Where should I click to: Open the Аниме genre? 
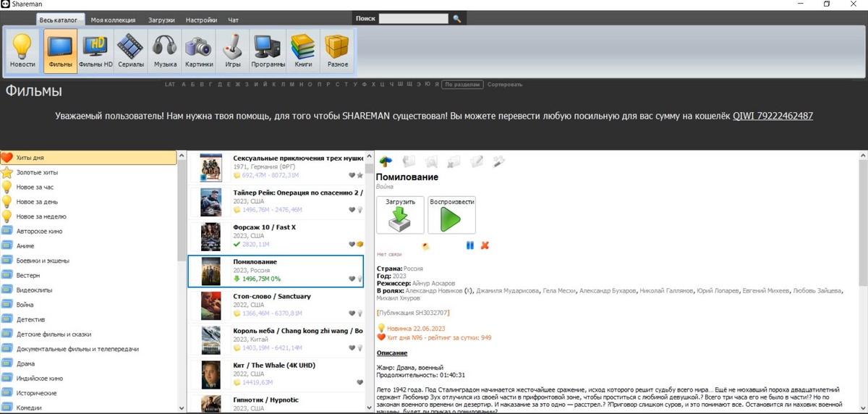(88, 246)
